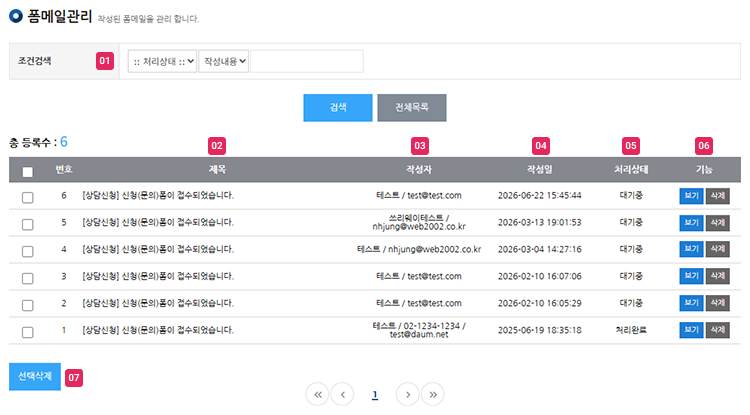
Task: Click author '쓰리웨이테스트 / nhjung@web2002.co.kr'
Action: tap(419, 222)
